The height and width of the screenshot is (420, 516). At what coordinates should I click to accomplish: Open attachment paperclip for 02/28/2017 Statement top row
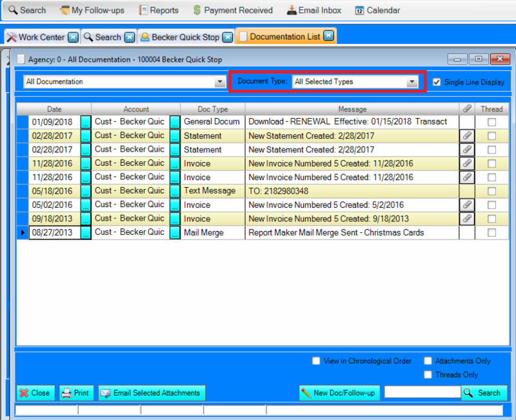click(466, 135)
